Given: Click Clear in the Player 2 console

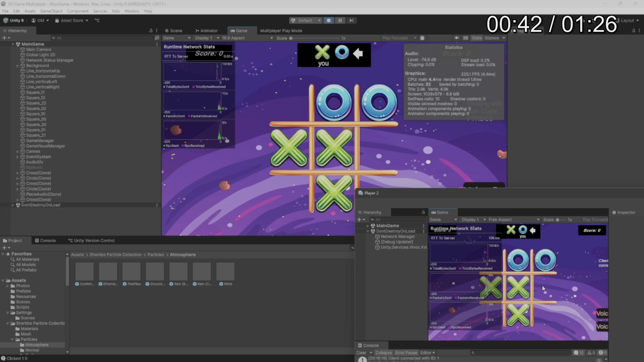Looking at the screenshot, I should click(x=361, y=353).
